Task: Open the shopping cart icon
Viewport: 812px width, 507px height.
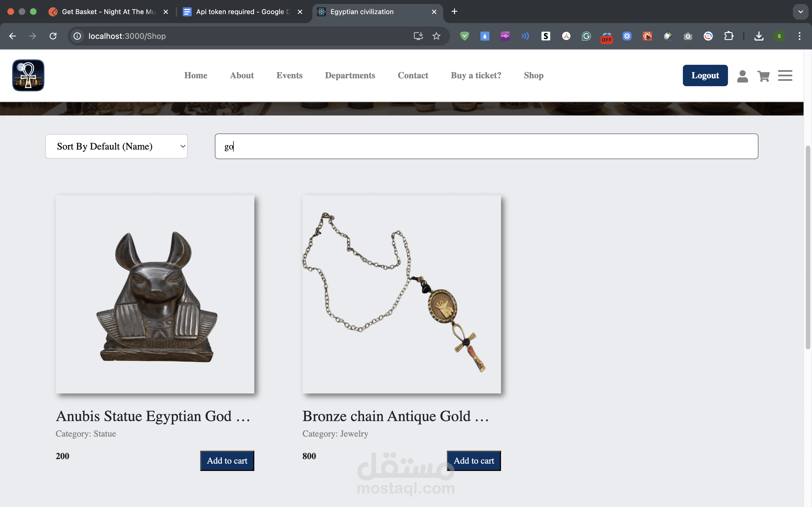Action: point(763,76)
